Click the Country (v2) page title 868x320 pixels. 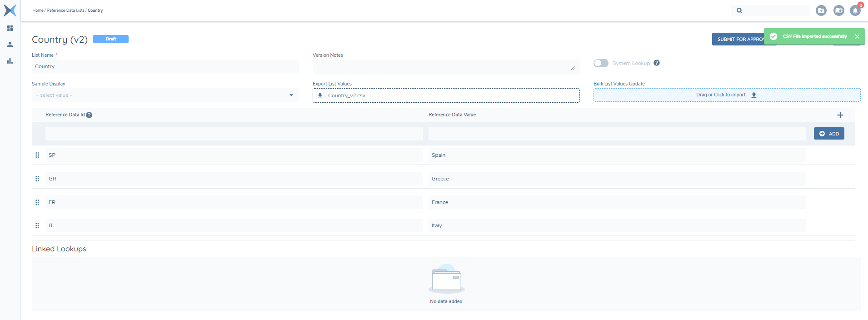tap(60, 40)
